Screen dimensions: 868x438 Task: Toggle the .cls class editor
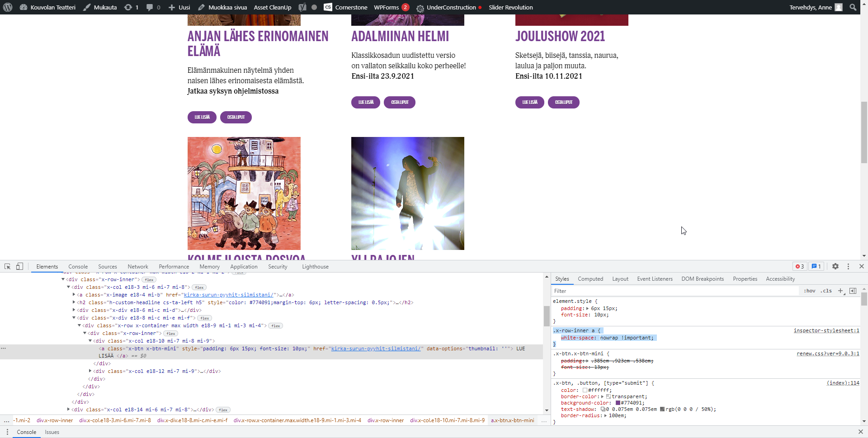827,291
